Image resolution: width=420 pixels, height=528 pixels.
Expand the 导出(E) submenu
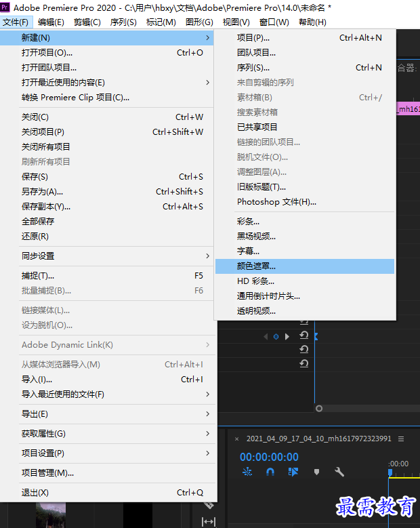click(x=208, y=414)
